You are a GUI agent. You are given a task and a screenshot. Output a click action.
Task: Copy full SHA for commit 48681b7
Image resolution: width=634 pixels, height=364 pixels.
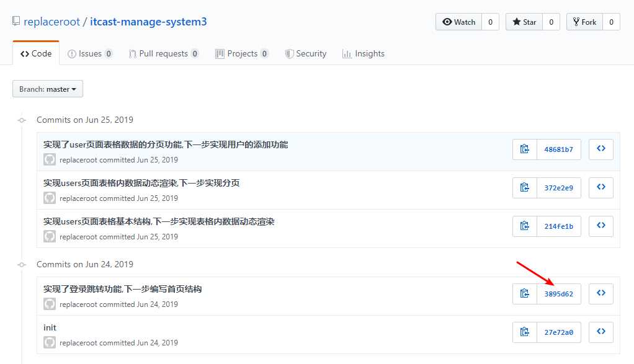tap(524, 149)
